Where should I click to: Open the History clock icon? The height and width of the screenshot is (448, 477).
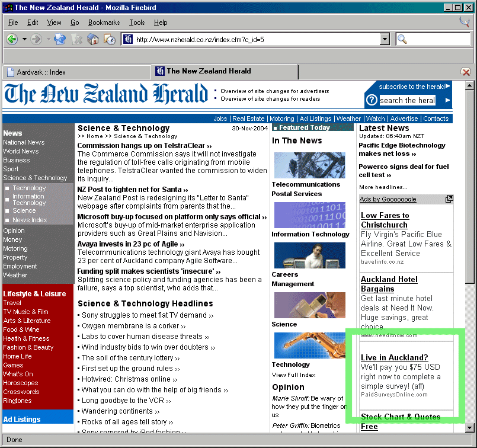(110, 40)
